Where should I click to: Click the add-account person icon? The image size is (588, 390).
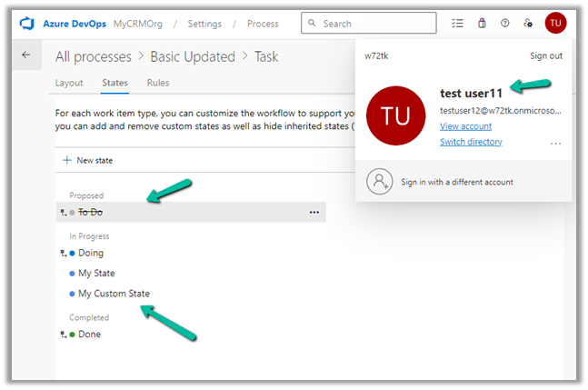380,181
